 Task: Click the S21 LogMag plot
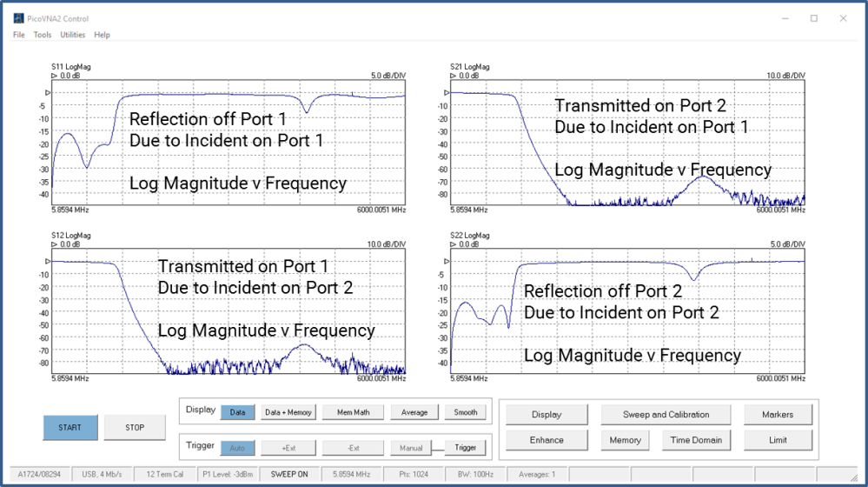coord(627,142)
